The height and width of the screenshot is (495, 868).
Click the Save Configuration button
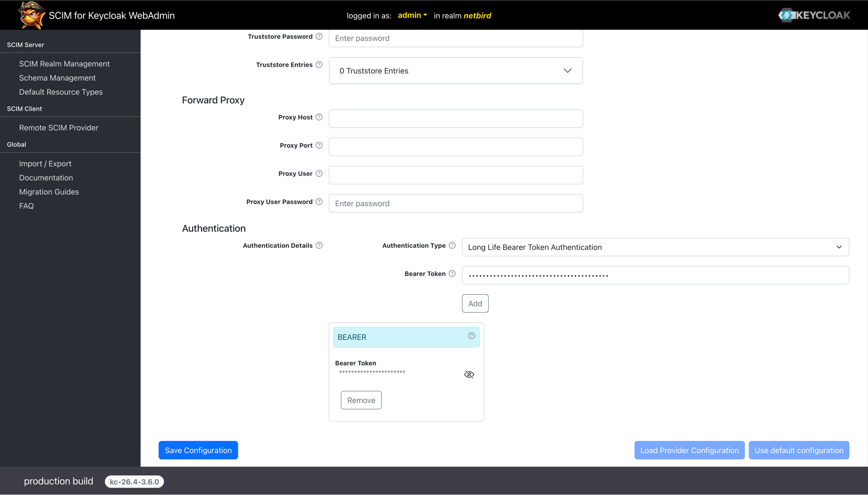198,450
